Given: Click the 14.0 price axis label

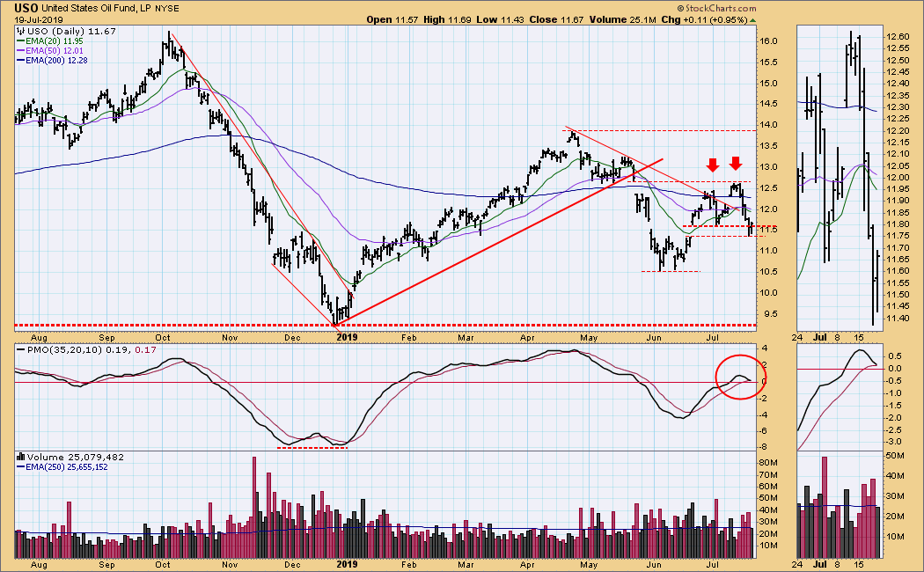Looking at the screenshot, I should click(x=768, y=125).
